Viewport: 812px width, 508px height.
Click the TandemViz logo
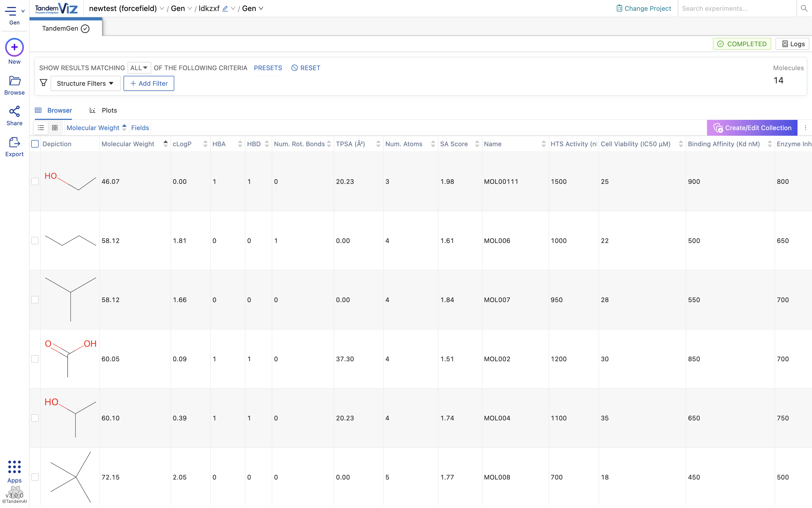(56, 8)
